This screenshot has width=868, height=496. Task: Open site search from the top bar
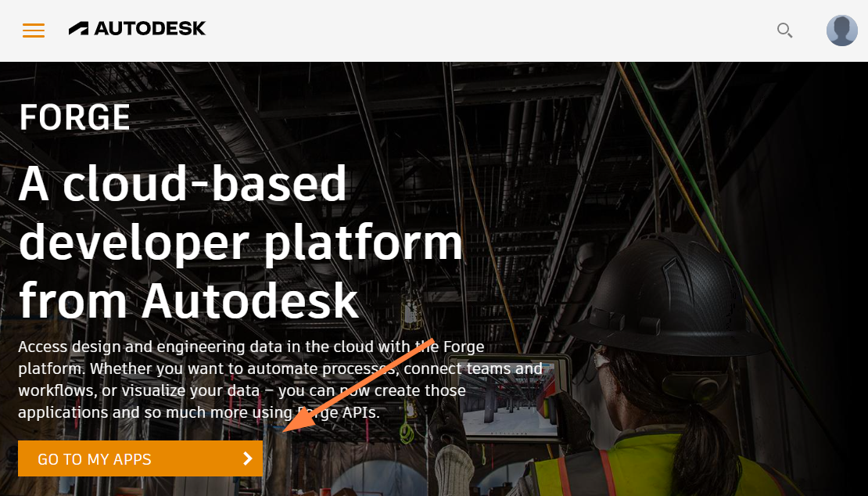[x=784, y=31]
